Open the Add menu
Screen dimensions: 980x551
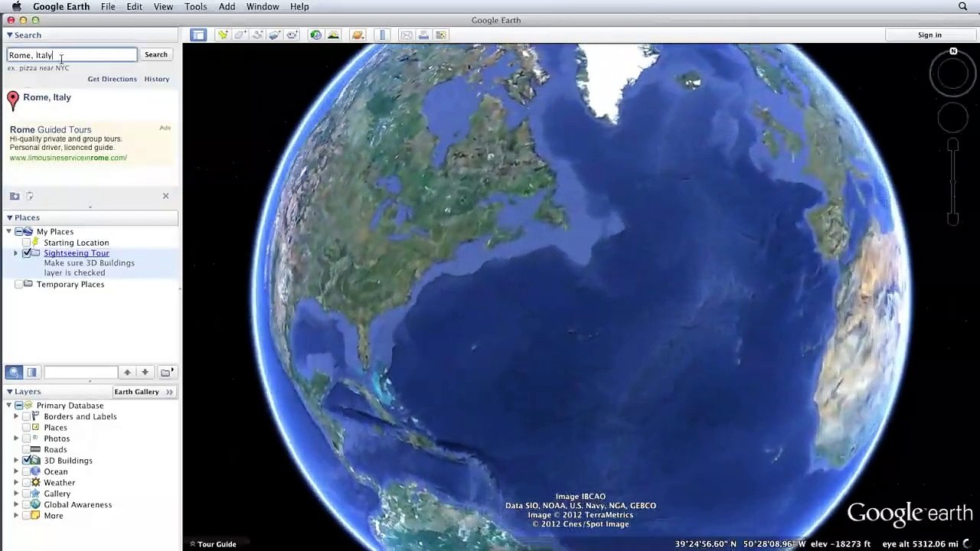point(227,7)
